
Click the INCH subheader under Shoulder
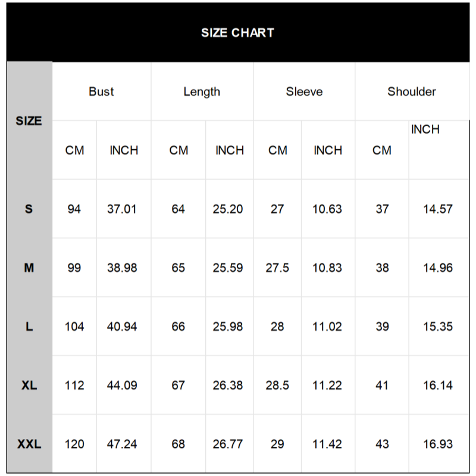425,130
